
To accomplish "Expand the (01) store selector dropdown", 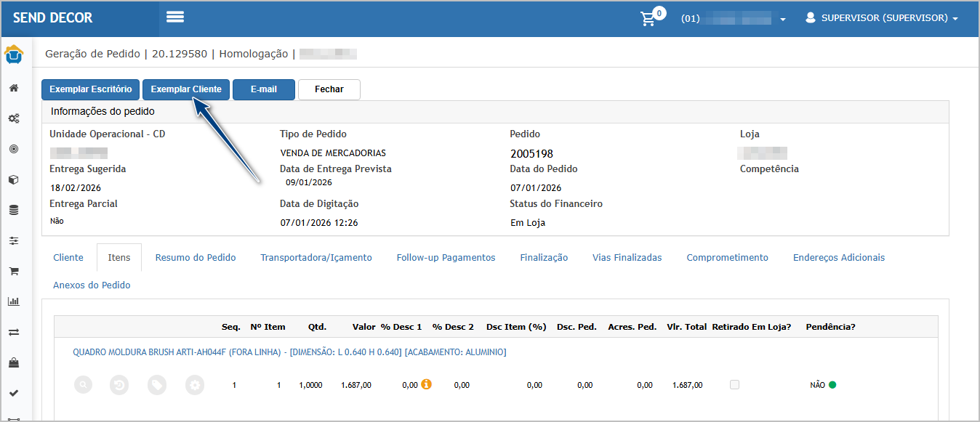I will 733,19.
